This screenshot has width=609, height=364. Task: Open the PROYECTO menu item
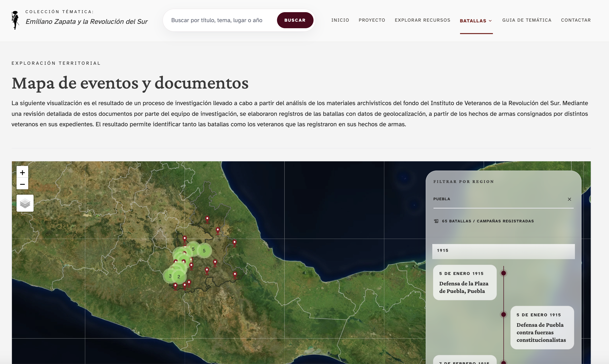372,20
